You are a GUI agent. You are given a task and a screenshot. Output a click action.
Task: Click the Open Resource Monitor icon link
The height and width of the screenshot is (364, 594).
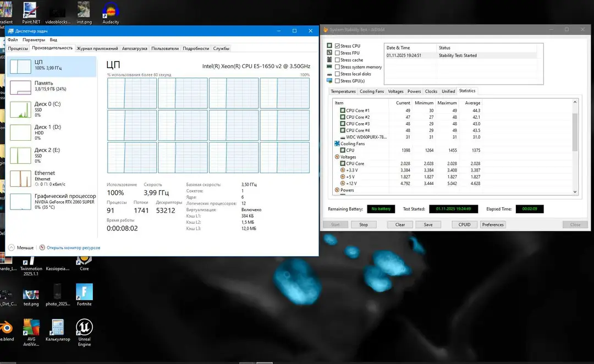tap(42, 247)
